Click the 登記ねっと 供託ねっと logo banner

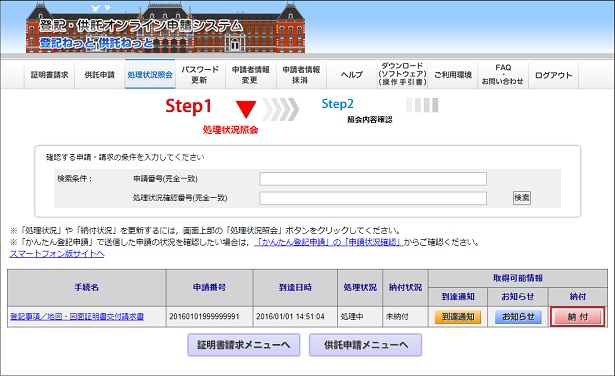165,27
